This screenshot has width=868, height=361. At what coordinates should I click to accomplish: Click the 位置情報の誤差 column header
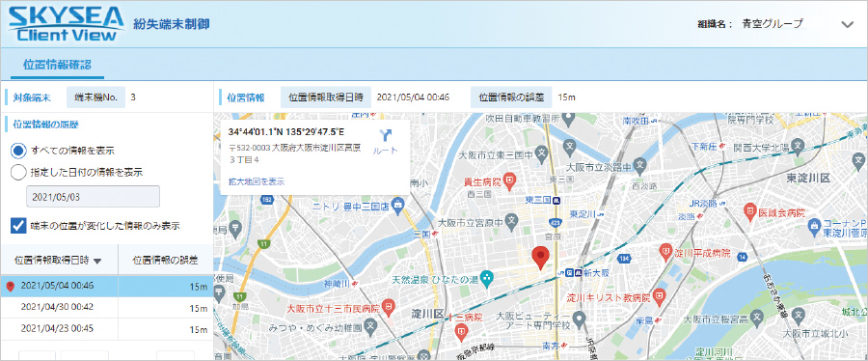pos(166,260)
